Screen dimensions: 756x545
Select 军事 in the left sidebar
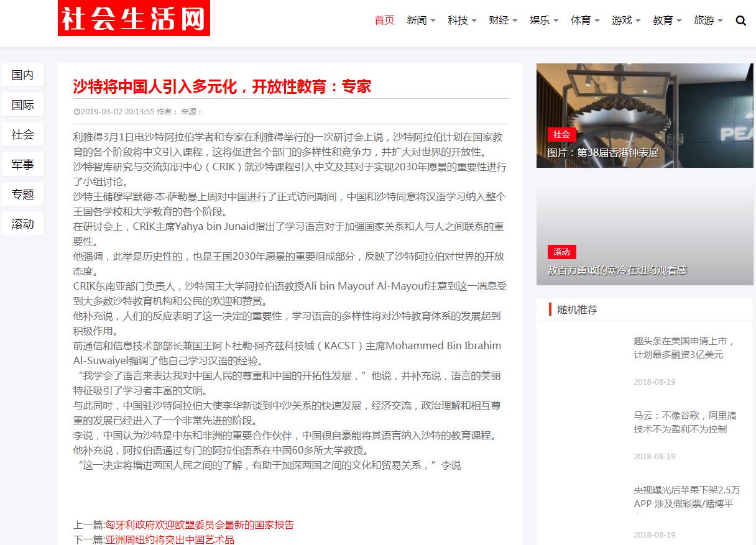[23, 165]
